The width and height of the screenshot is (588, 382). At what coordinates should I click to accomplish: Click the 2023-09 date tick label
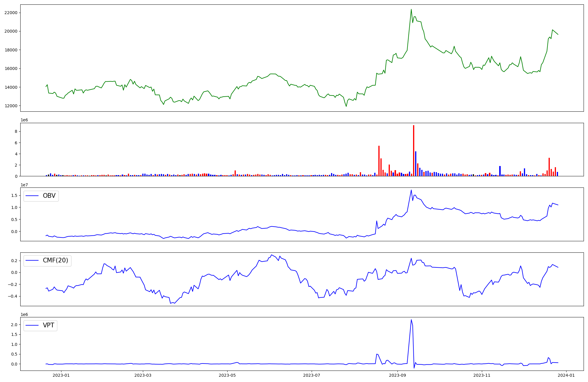click(x=397, y=375)
